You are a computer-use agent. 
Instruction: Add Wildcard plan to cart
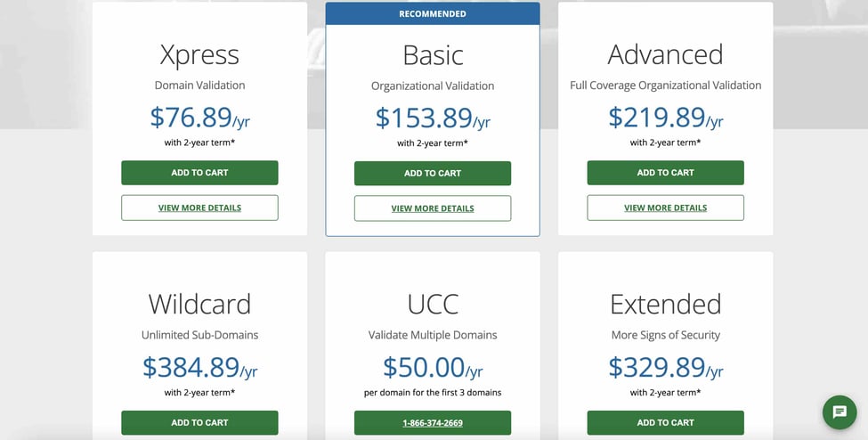click(x=199, y=422)
